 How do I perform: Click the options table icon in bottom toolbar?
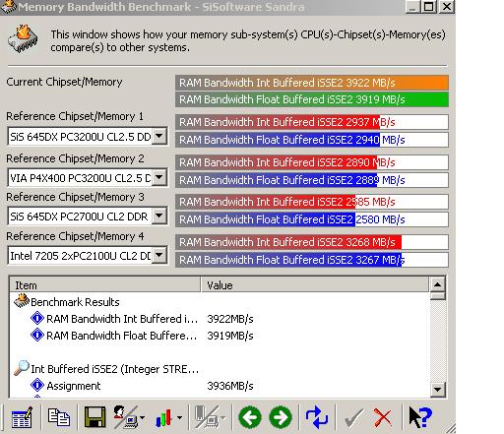click(22, 417)
